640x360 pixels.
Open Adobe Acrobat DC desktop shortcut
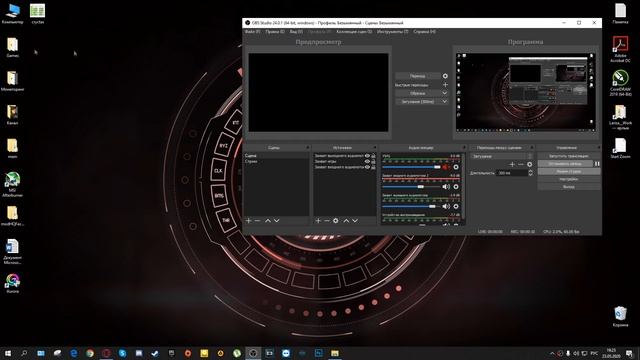620,49
